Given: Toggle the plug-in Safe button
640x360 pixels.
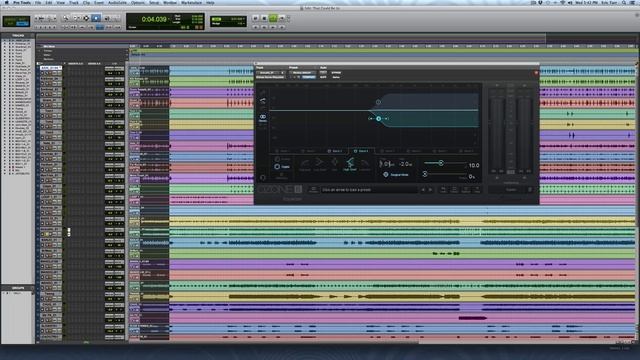Looking at the screenshot, I should coord(323,77).
